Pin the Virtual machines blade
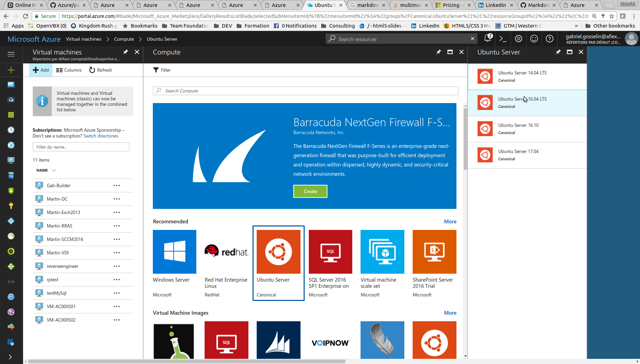Image resolution: width=640 pixels, height=364 pixels. point(126,52)
